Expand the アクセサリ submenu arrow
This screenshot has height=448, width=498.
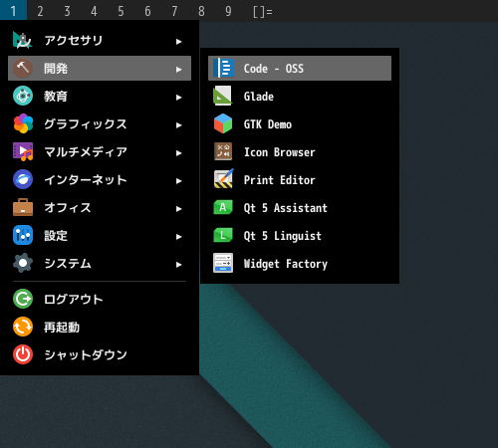click(x=179, y=42)
